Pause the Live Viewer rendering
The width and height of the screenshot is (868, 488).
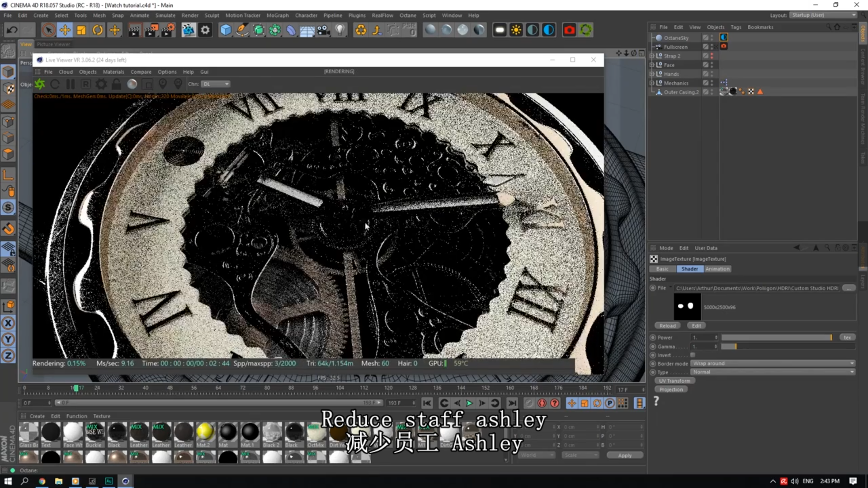pos(71,84)
